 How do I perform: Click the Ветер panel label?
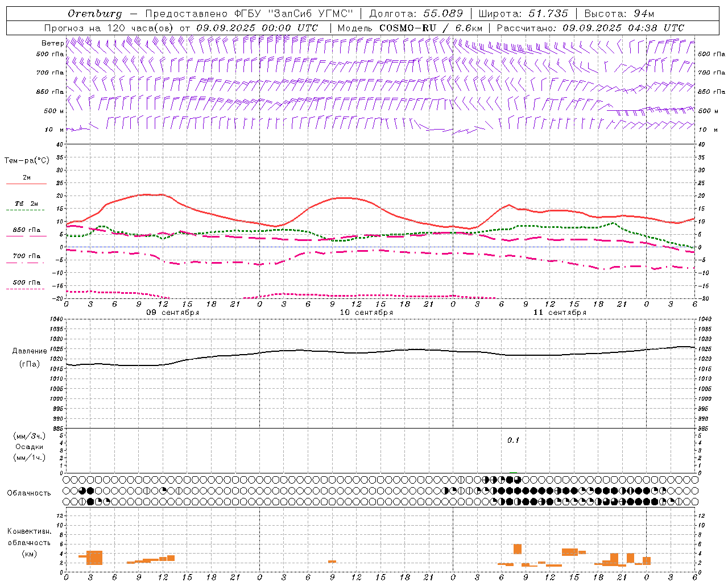pyautogui.click(x=52, y=43)
